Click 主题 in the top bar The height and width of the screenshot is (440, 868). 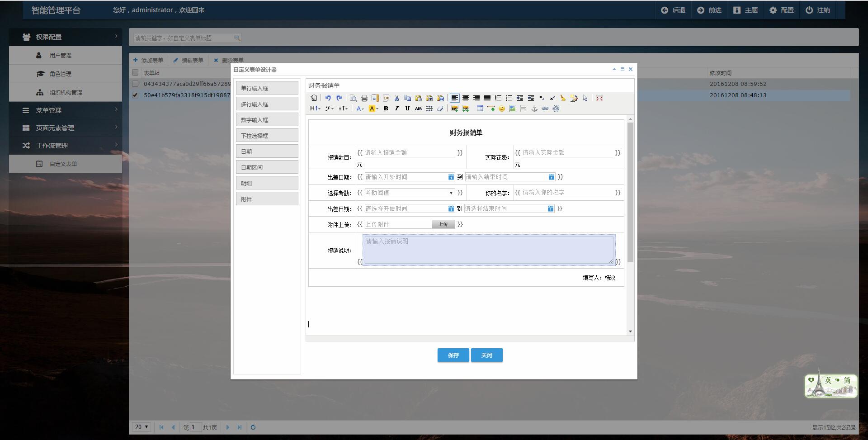pos(745,10)
